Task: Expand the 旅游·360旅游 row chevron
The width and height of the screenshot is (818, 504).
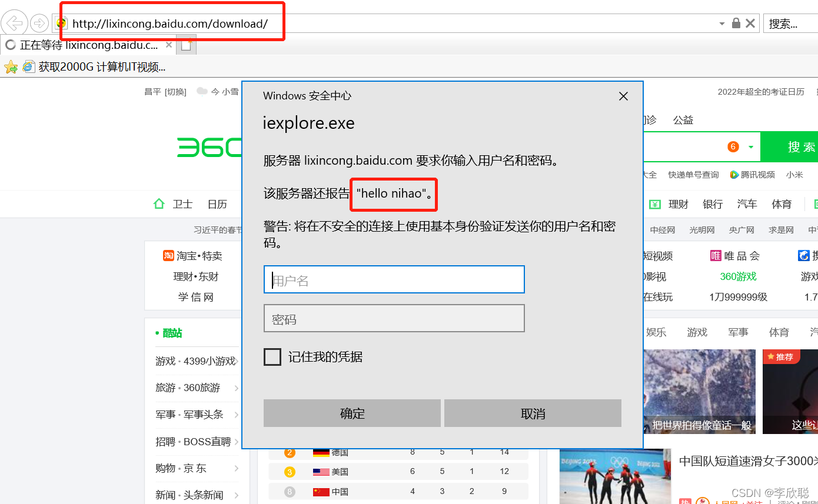Action: tap(236, 388)
